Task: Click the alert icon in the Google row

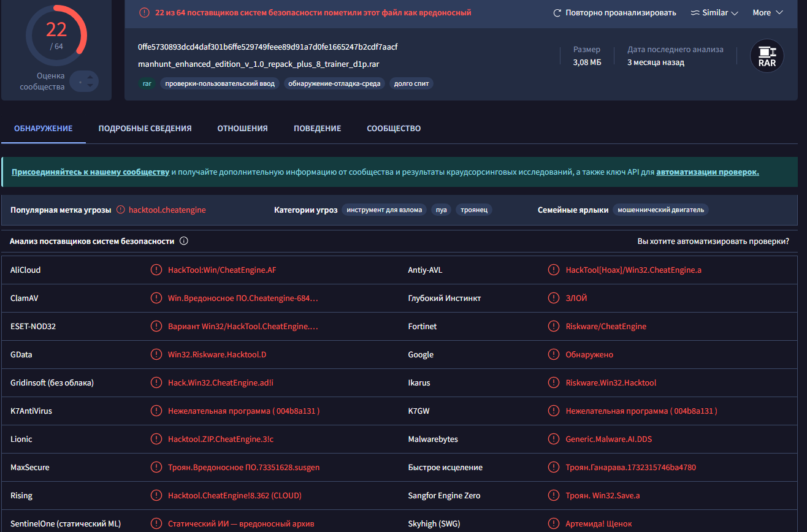Action: coord(554,354)
